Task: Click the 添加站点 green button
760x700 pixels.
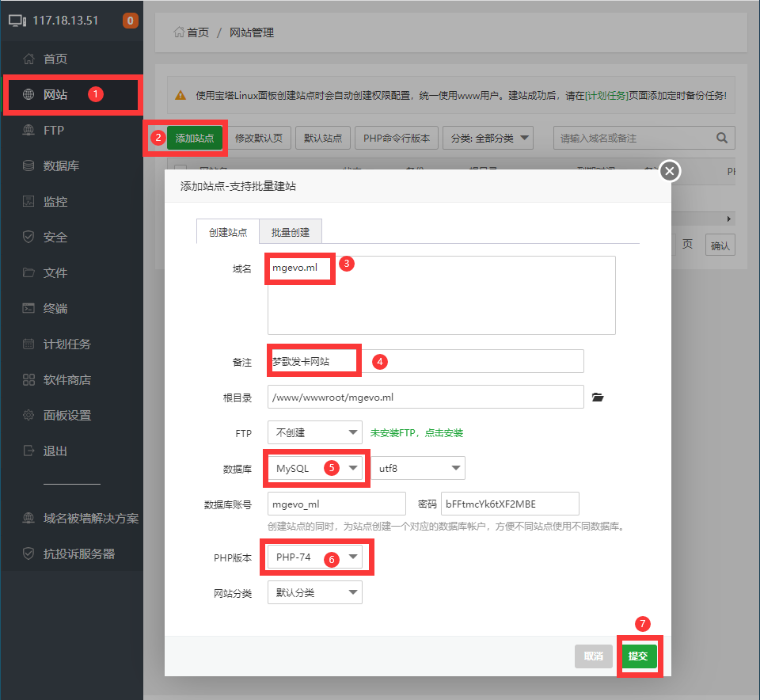Action: coord(195,138)
